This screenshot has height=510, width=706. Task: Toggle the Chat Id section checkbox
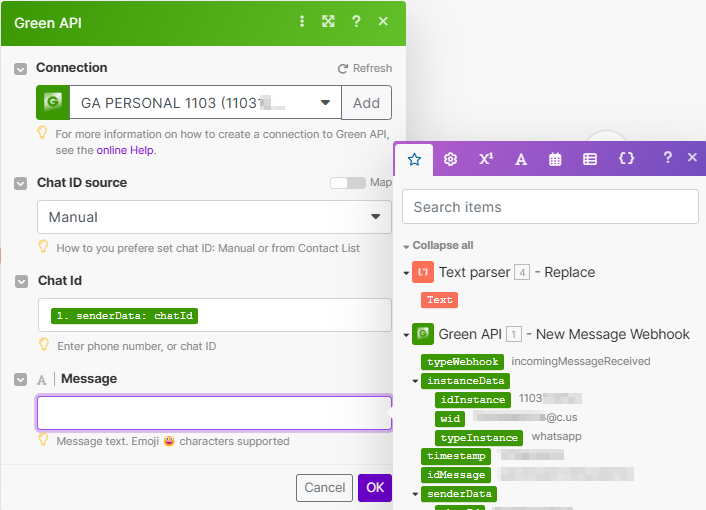[x=20, y=282]
